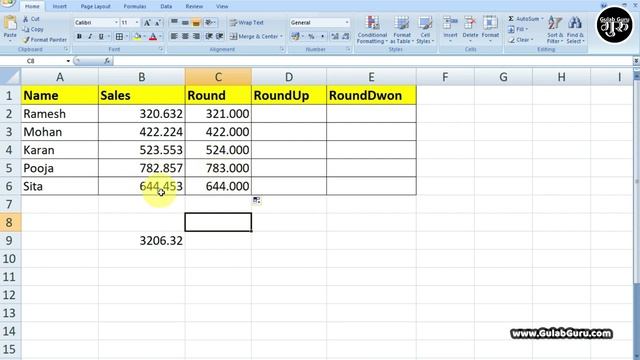The width and height of the screenshot is (640, 360).
Task: Apply the yellow Fill Color swatch
Action: coord(137,37)
